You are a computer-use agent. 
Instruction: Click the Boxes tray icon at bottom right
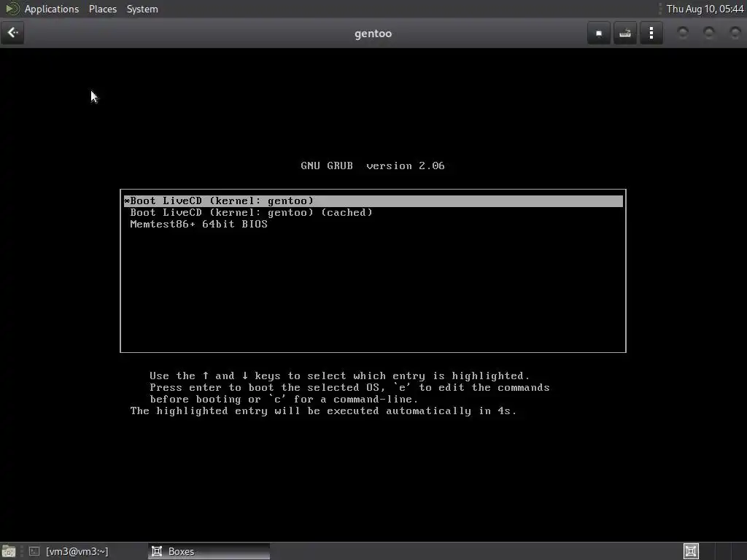point(692,551)
